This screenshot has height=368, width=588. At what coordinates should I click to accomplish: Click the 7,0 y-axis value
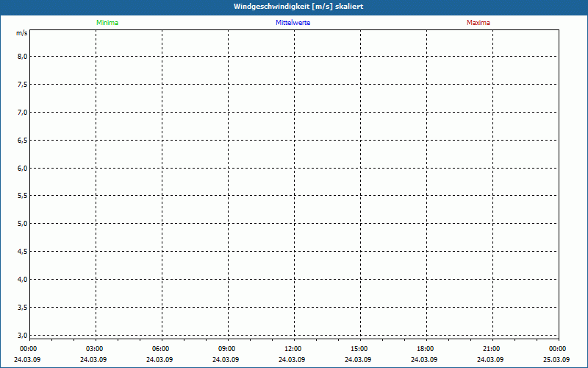tap(23, 113)
